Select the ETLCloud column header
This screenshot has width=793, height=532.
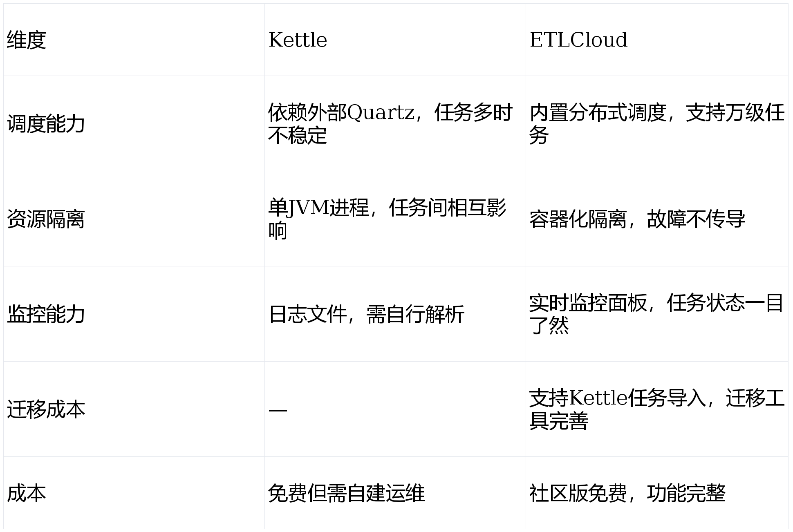point(657,40)
